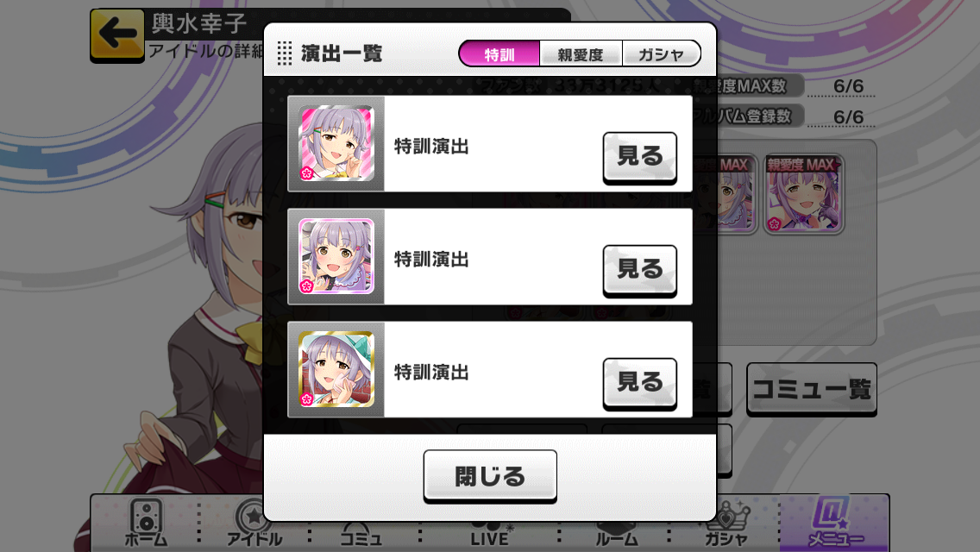Open the ホーム speaker icon
The image size is (980, 552).
point(146,523)
